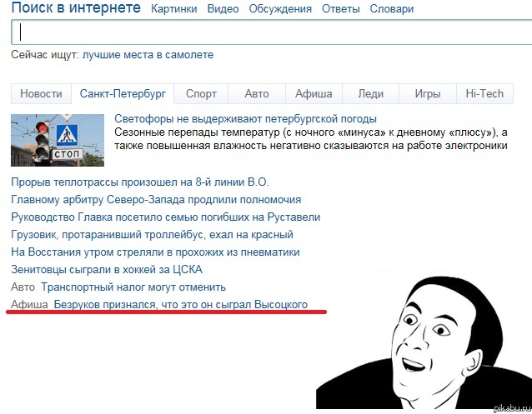This screenshot has width=532, height=414.
Task: Click Транспортный налог могут отменить headline
Action: (133, 287)
